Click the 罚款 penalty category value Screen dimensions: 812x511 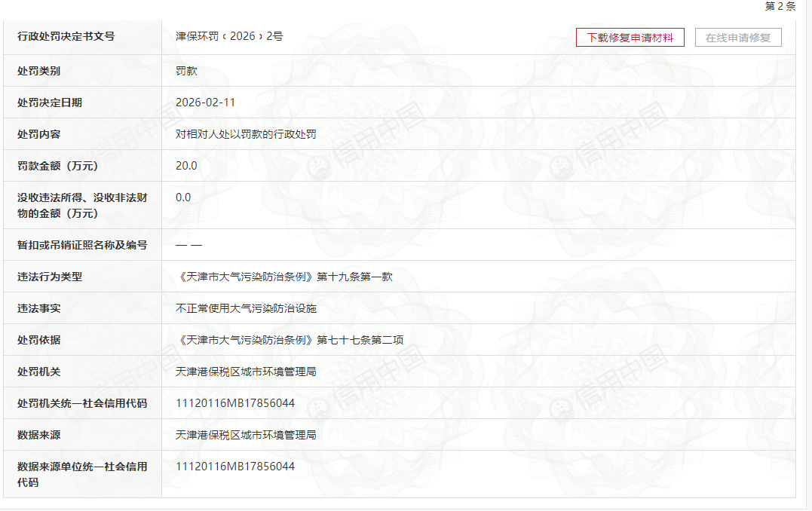click(x=186, y=71)
